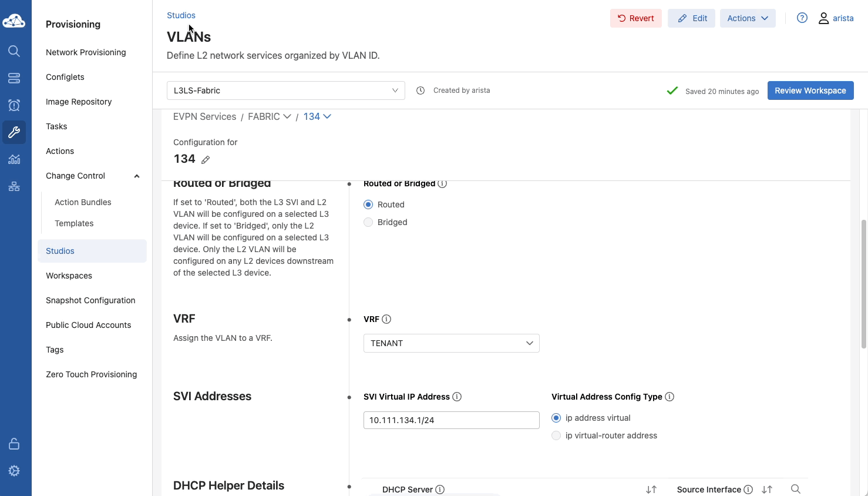Click pencil icon next to 134
Screen dimensions: 868x496
click(x=206, y=160)
